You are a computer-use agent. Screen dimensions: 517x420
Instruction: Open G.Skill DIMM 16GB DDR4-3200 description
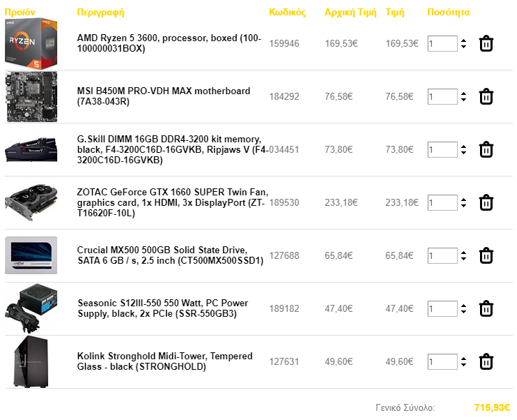(x=173, y=150)
